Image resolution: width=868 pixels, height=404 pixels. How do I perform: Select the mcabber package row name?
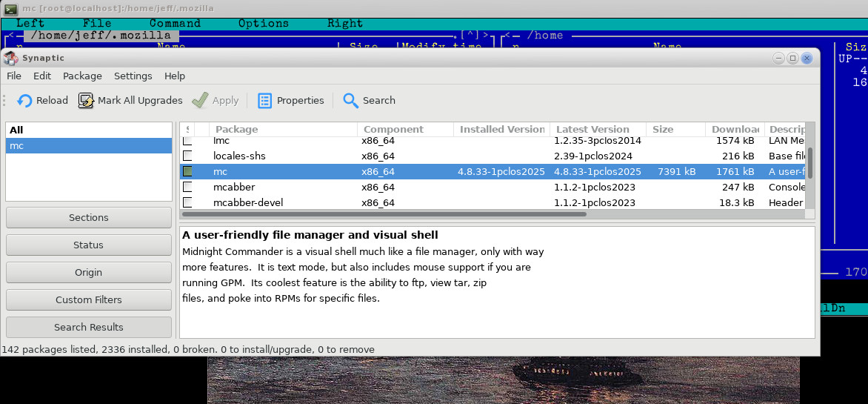(233, 187)
